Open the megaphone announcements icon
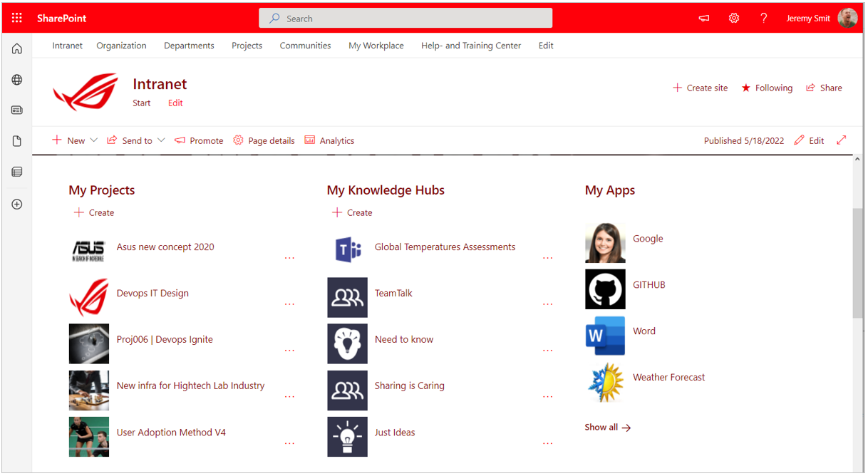 704,19
